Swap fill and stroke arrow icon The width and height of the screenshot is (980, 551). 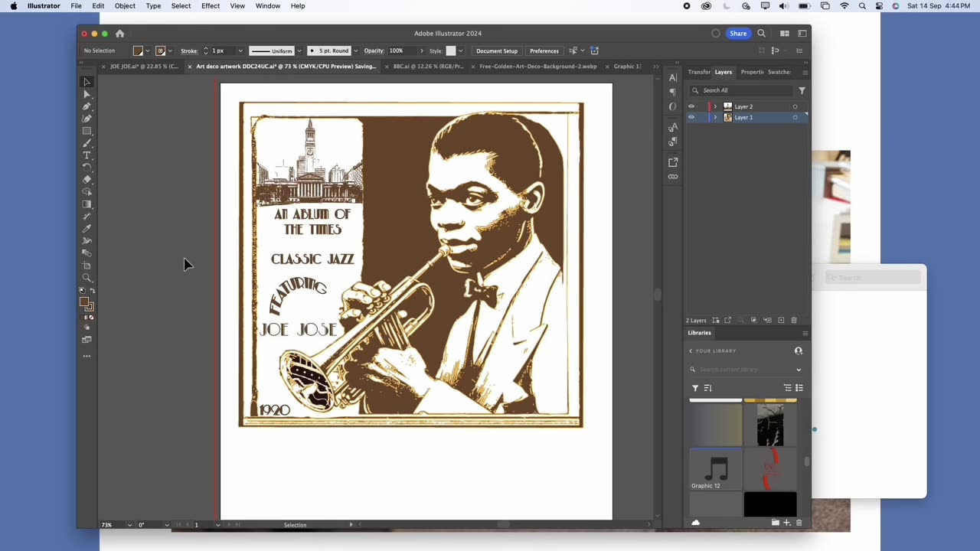92,291
